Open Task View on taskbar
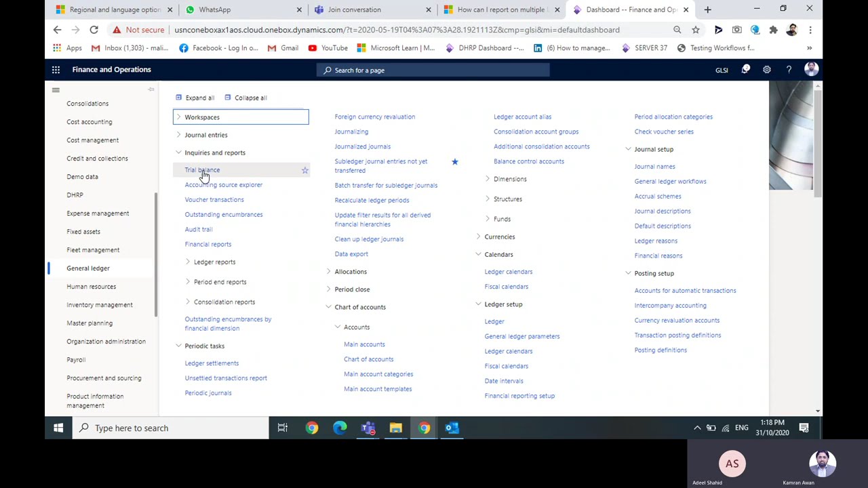Viewport: 868px width, 488px height. 283,428
